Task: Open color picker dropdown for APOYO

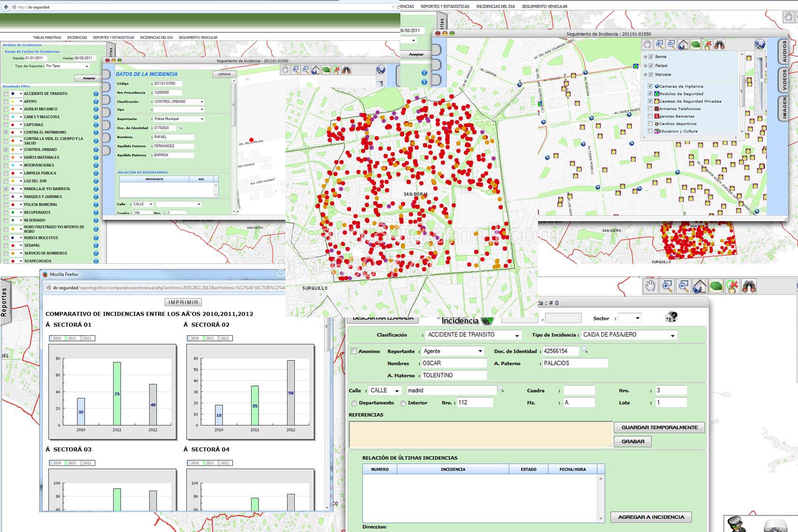Action: coord(21,101)
